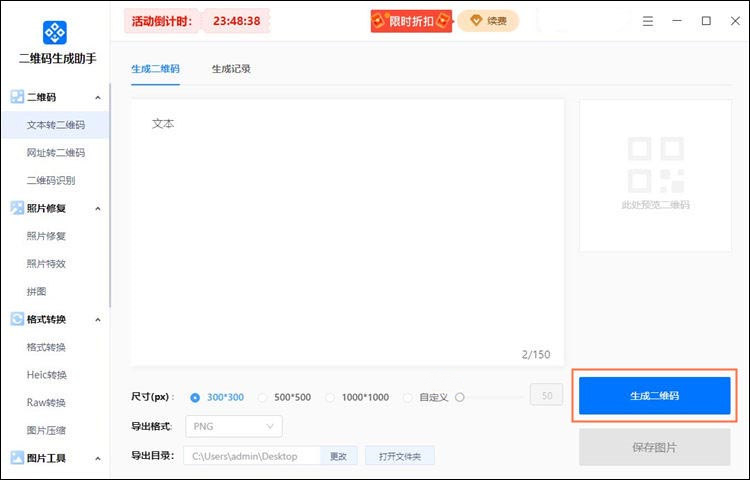Collapse the 照片修复 sidebar section

coord(98,208)
